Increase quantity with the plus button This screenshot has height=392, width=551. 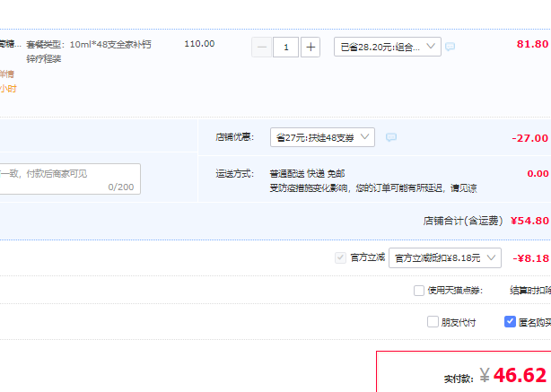click(x=310, y=47)
